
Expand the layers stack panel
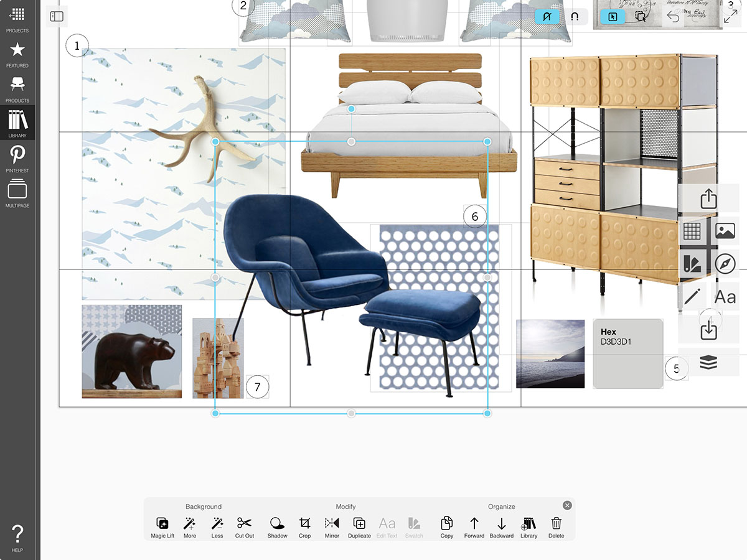[x=708, y=363]
